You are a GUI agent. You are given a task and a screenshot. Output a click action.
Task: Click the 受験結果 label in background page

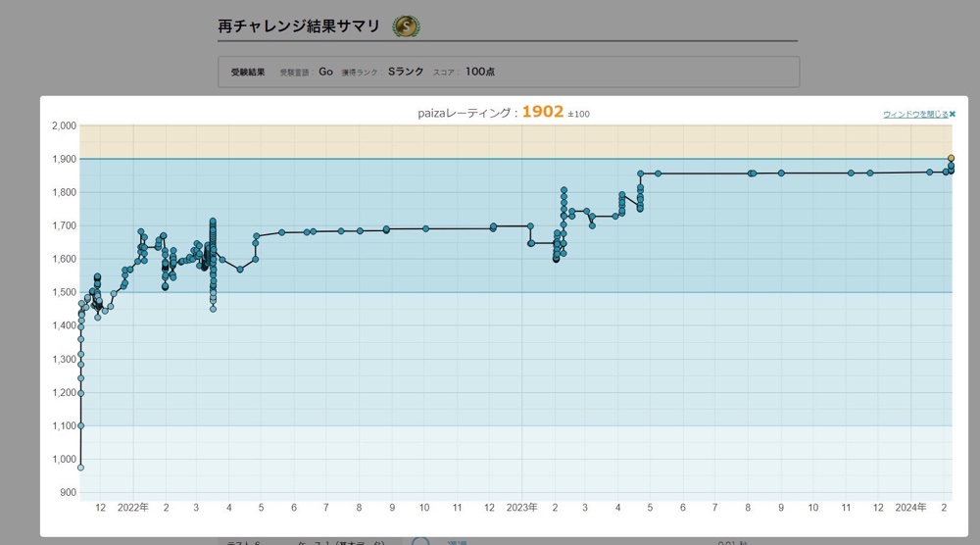248,73
